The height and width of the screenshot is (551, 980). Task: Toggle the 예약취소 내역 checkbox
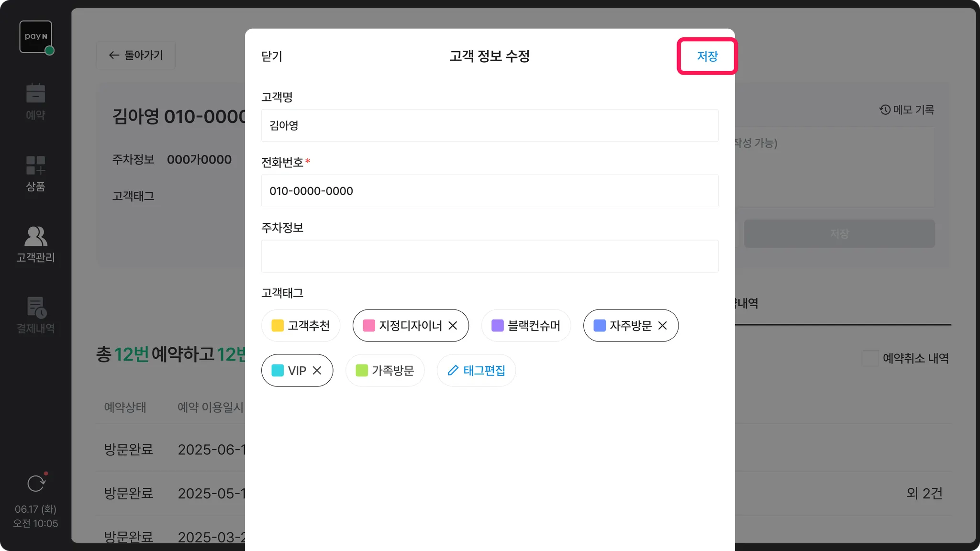coord(870,358)
